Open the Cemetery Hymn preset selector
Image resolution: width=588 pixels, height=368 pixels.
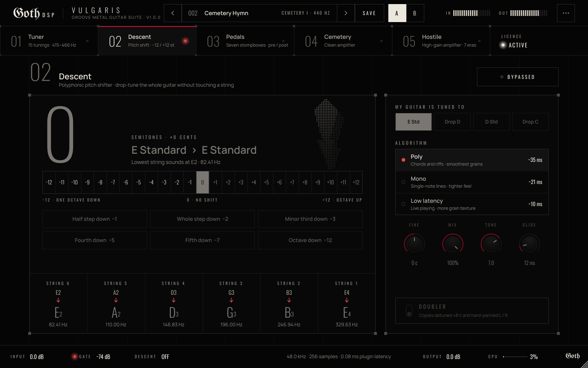click(x=259, y=13)
